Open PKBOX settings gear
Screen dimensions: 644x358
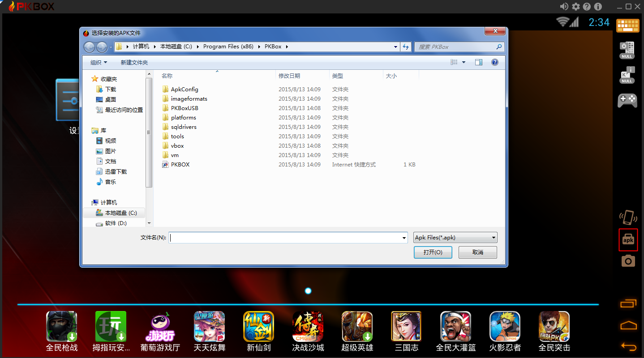(576, 6)
